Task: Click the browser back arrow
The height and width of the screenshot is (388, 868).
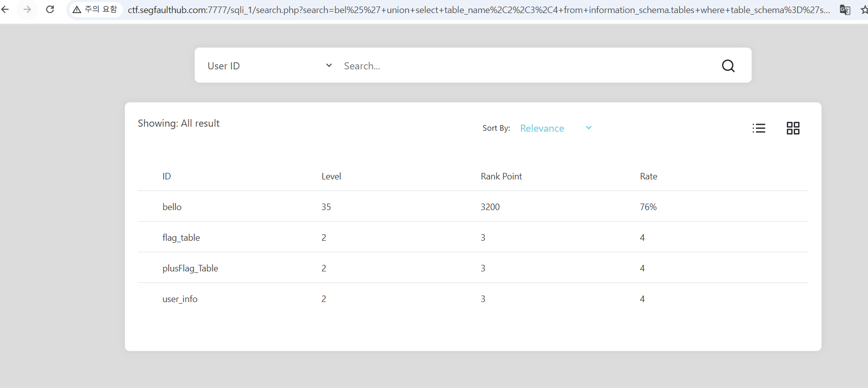Action: click(5, 10)
